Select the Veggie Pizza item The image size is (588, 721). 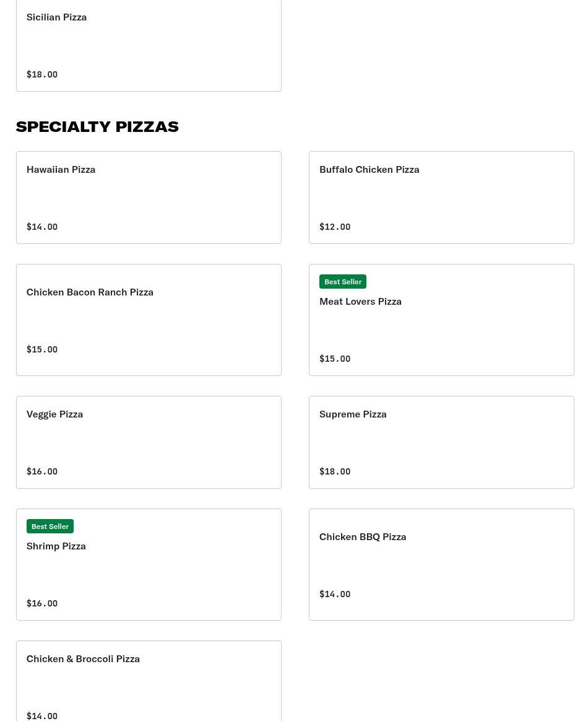149,442
